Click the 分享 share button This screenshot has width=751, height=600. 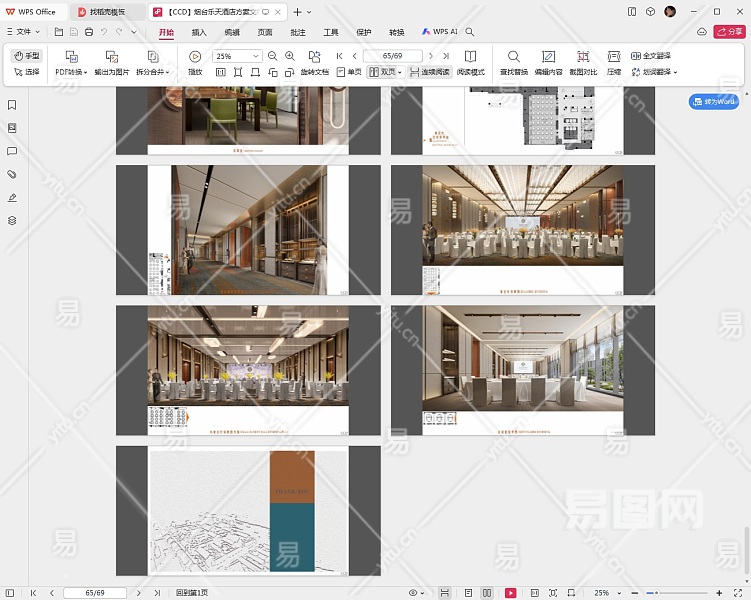pyautogui.click(x=729, y=32)
